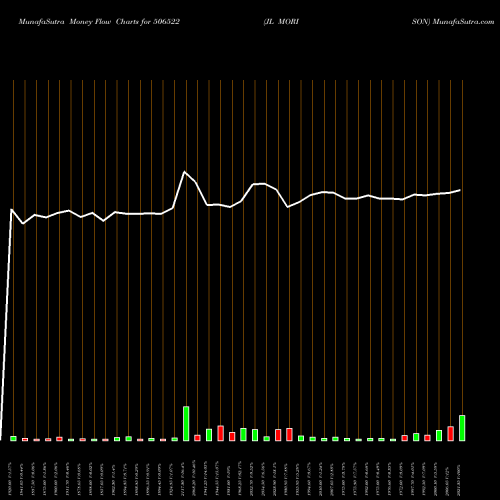Select the rightmost green volume bar
500x500 pixels.
(x=462, y=428)
